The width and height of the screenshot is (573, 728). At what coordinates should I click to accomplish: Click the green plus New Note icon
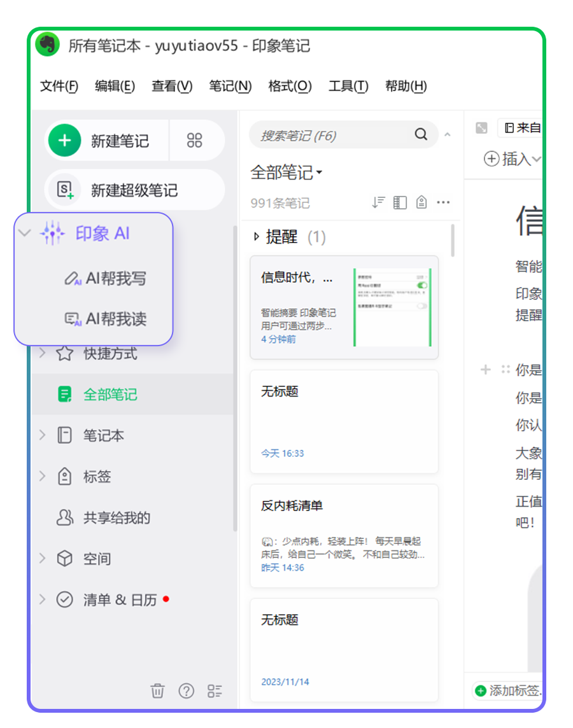tap(64, 140)
